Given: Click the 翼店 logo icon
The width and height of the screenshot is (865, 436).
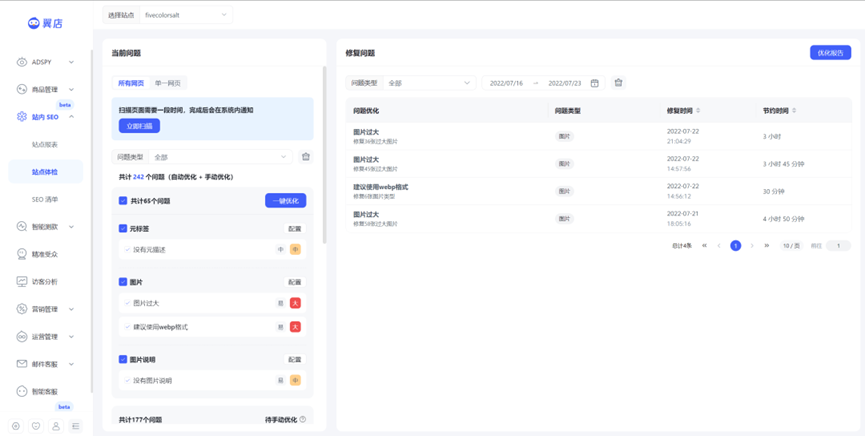Looking at the screenshot, I should tap(34, 23).
